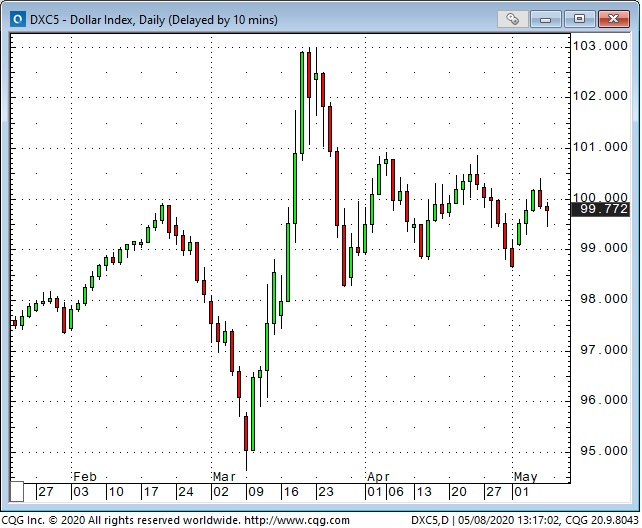Click the date label 09 on time axis

256,492
